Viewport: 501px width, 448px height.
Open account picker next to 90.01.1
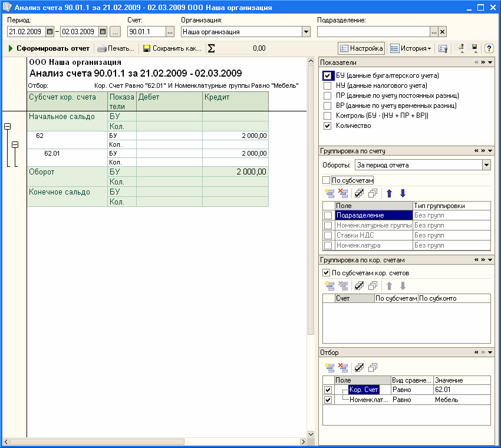click(170, 32)
